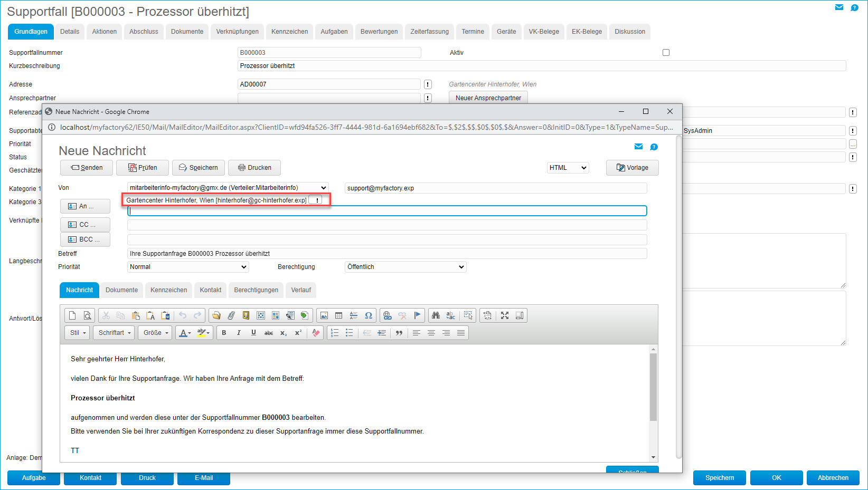Viewport: 868px width, 490px height.
Task: Apply italic formatting
Action: tap(239, 333)
